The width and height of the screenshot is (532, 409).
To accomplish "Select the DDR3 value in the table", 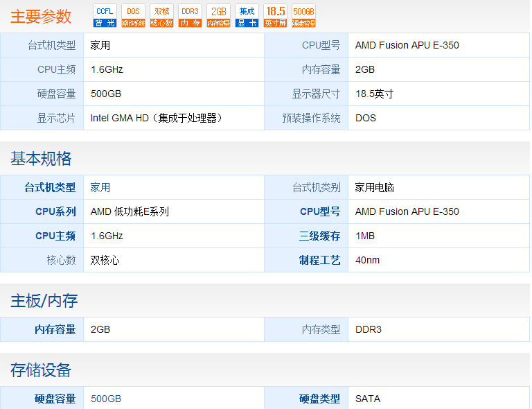I will 368,329.
